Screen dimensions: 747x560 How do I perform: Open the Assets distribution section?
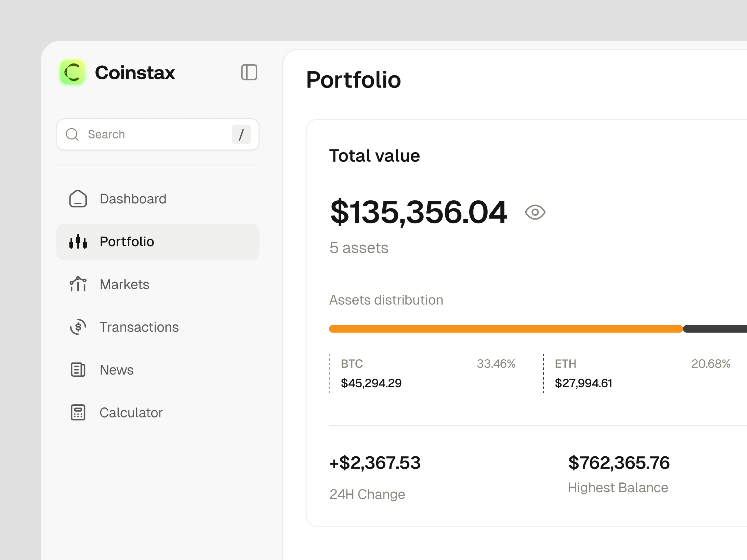click(x=386, y=300)
